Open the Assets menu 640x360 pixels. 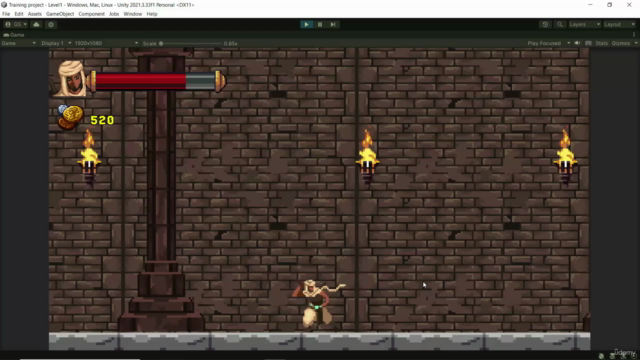pos(35,14)
